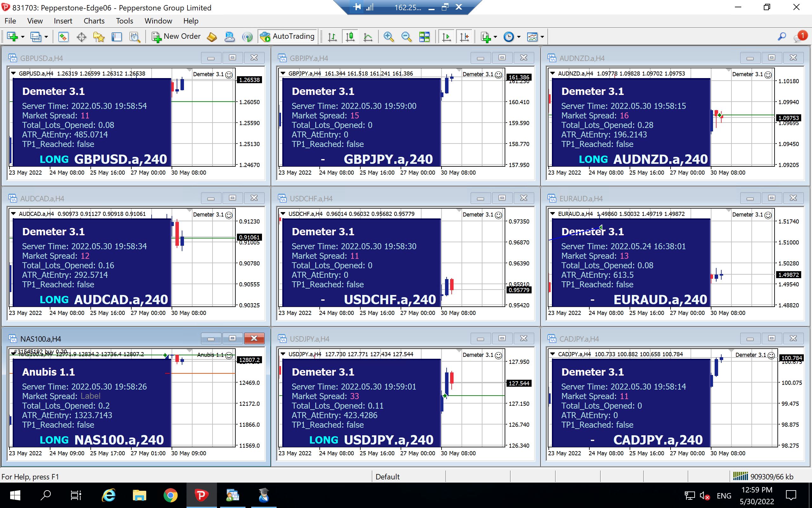812x508 pixels.
Task: Open the Window menu
Action: (158, 21)
